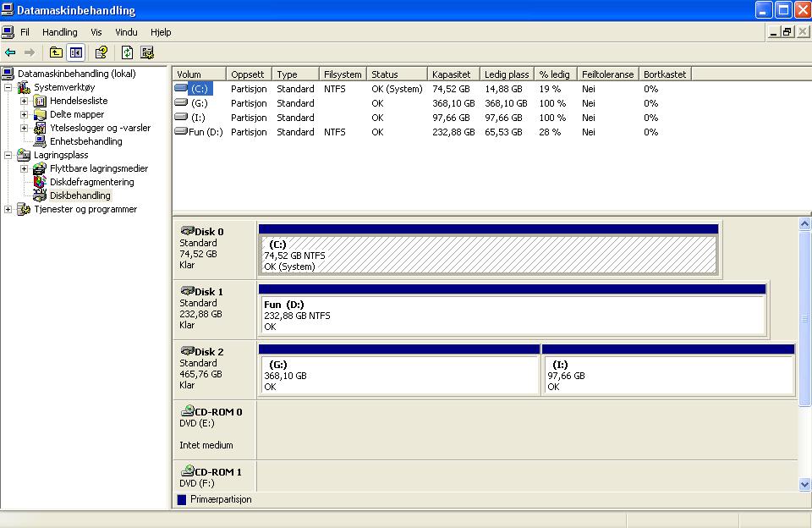This screenshot has width=812, height=528.
Task: Expand Flyttbare lagringsmedier node
Action: click(25, 168)
